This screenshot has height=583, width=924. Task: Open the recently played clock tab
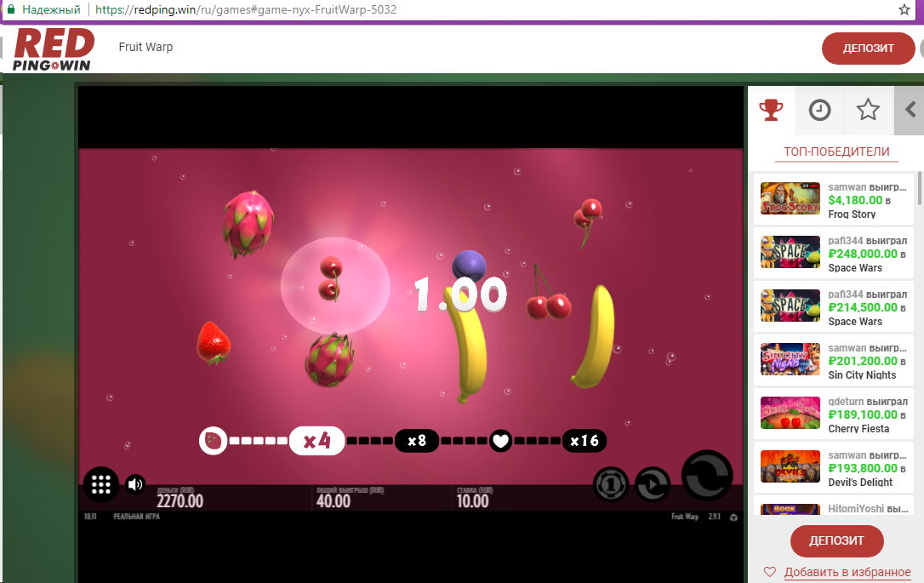tap(819, 111)
